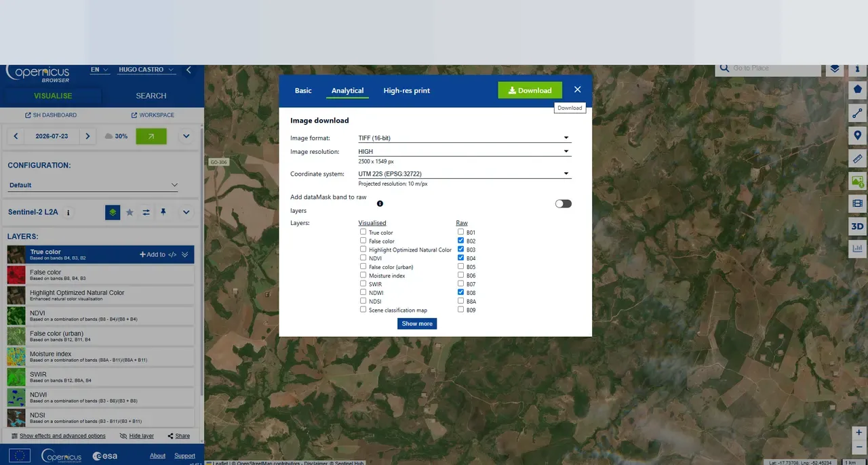Click the info icon at map top right

coord(858,68)
